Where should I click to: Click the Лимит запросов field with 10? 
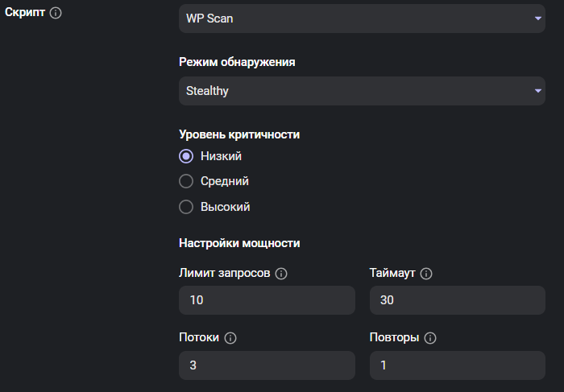[267, 300]
